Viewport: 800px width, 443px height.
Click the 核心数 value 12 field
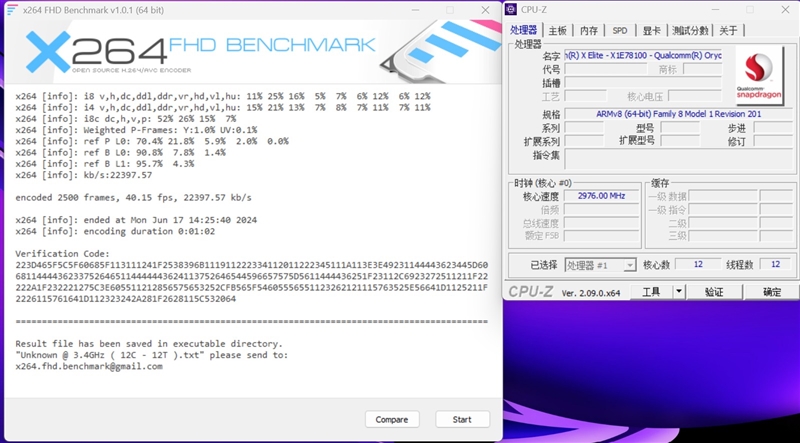(x=698, y=264)
